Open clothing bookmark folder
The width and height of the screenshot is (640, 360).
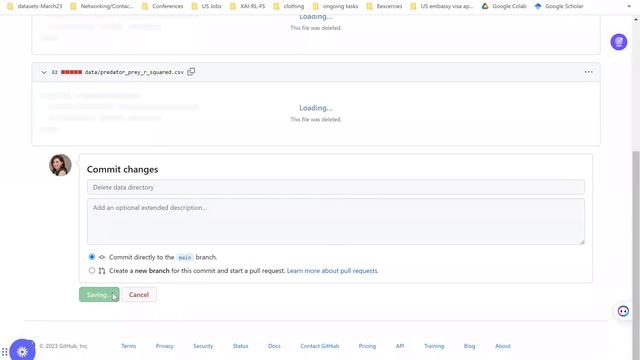(289, 6)
